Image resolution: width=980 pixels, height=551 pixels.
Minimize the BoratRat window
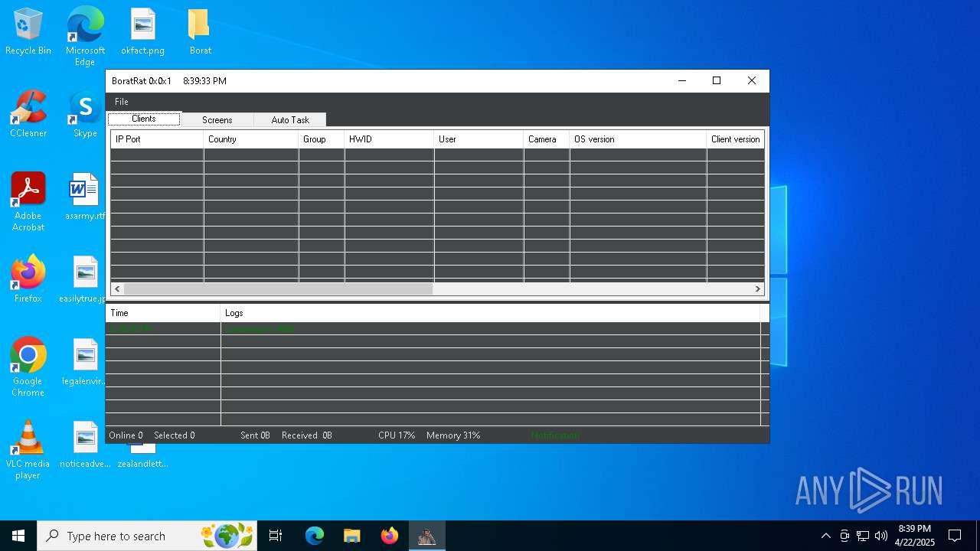tap(681, 80)
